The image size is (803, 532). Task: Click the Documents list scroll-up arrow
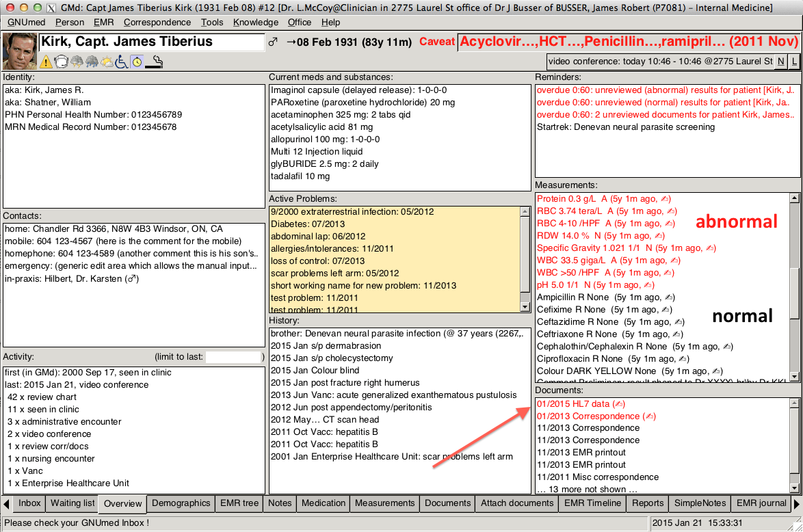794,403
